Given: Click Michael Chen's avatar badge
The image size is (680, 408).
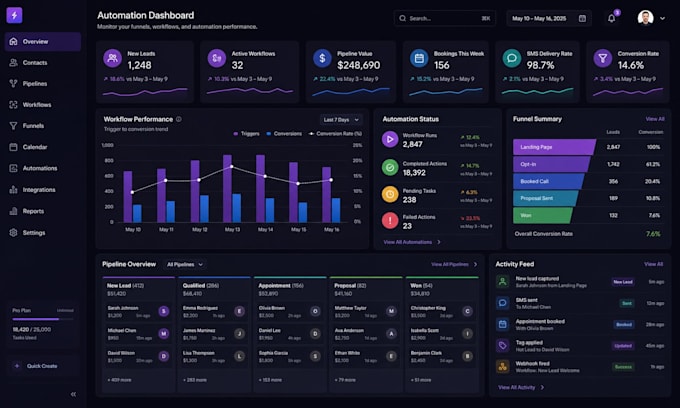Looking at the screenshot, I should click(x=163, y=333).
